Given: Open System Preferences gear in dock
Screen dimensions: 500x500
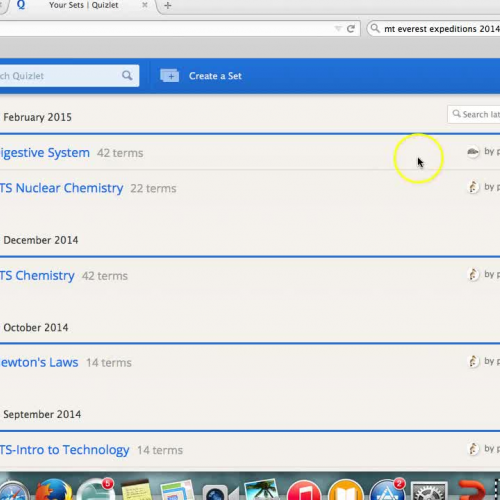Looking at the screenshot, I should (429, 491).
